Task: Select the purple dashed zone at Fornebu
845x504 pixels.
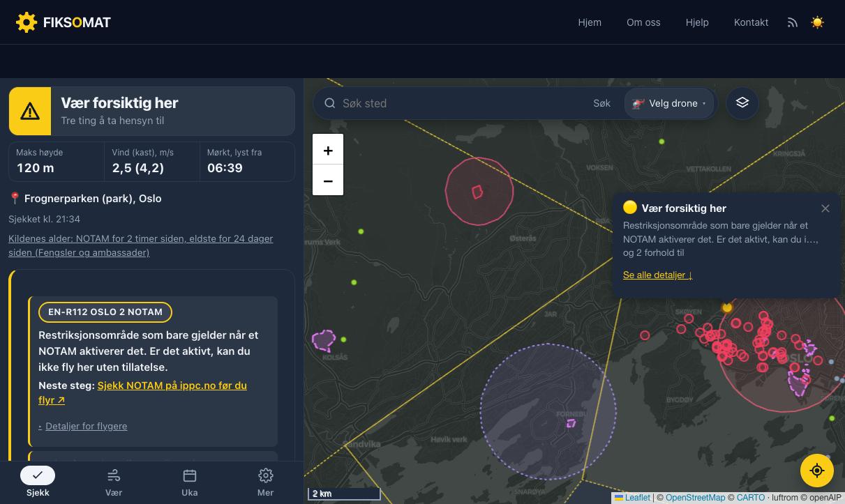Action: (x=548, y=412)
